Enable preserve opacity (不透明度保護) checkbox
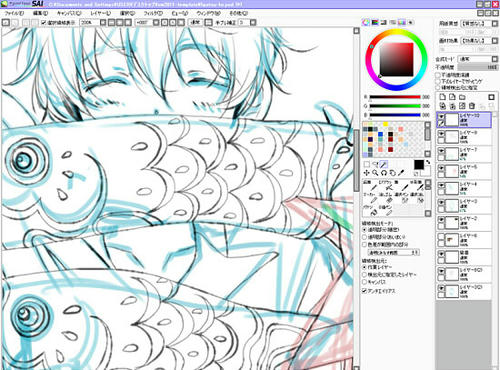 [x=438, y=75]
